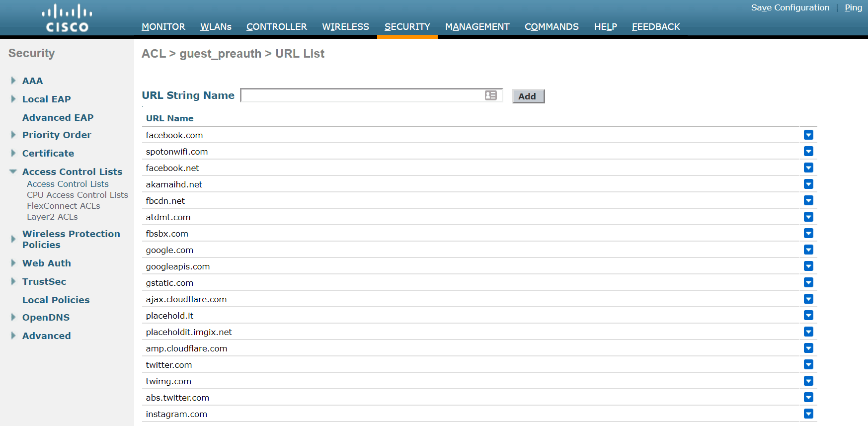Open the MONITOR menu
The height and width of the screenshot is (426, 868).
point(163,27)
